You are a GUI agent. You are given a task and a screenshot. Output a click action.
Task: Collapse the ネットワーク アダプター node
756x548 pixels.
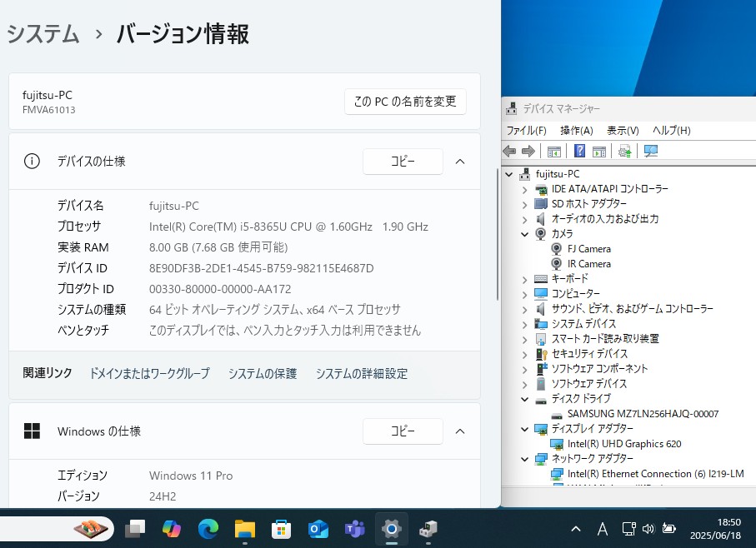pyautogui.click(x=524, y=459)
